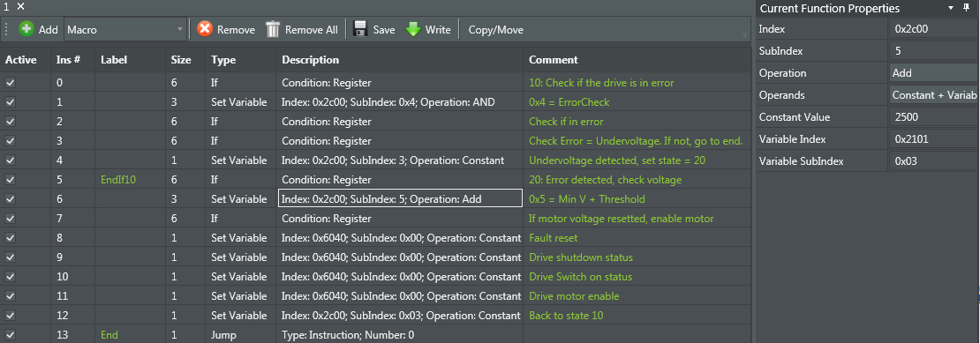Image resolution: width=980 pixels, height=343 pixels.
Task: Click the Variable Index field 0x2101
Action: tap(934, 139)
